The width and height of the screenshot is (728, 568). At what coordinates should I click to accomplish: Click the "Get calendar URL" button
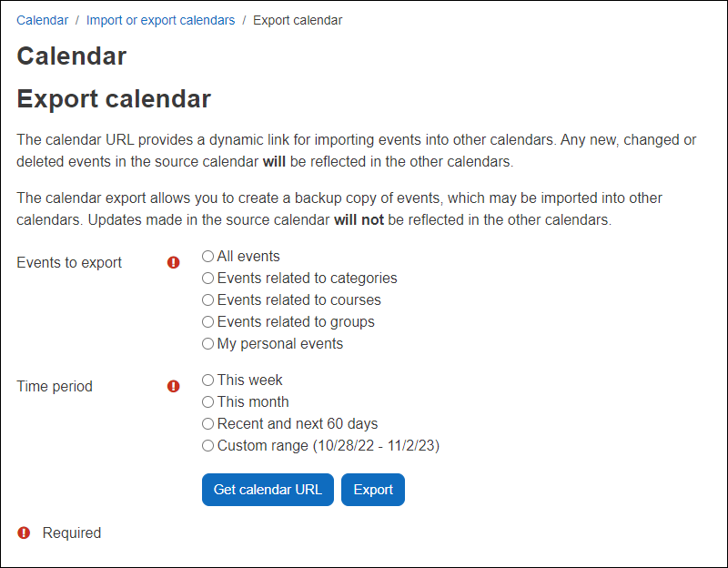(x=268, y=489)
